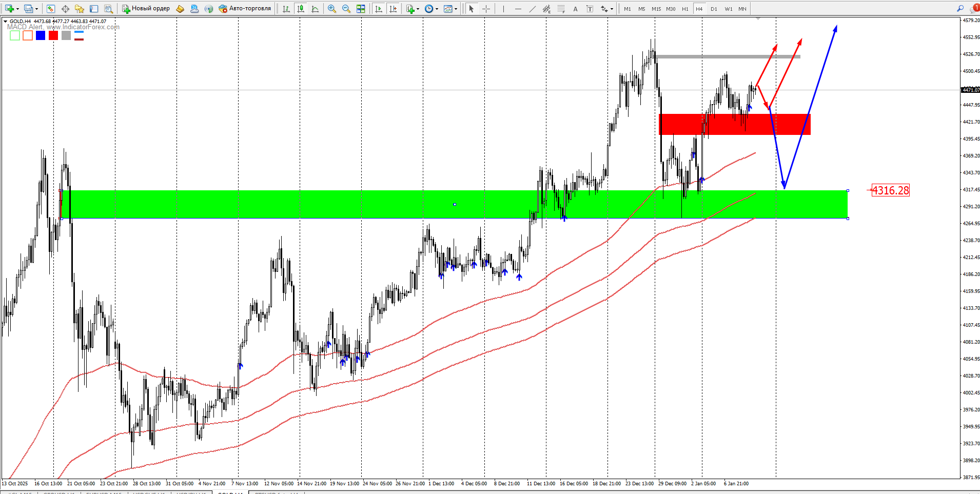Switch to the MN timeframe
Viewport: 980px width, 494px height.
click(742, 9)
